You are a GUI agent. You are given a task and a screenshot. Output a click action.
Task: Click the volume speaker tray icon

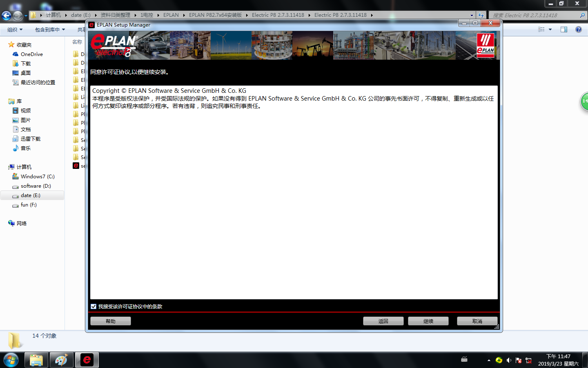click(x=509, y=360)
